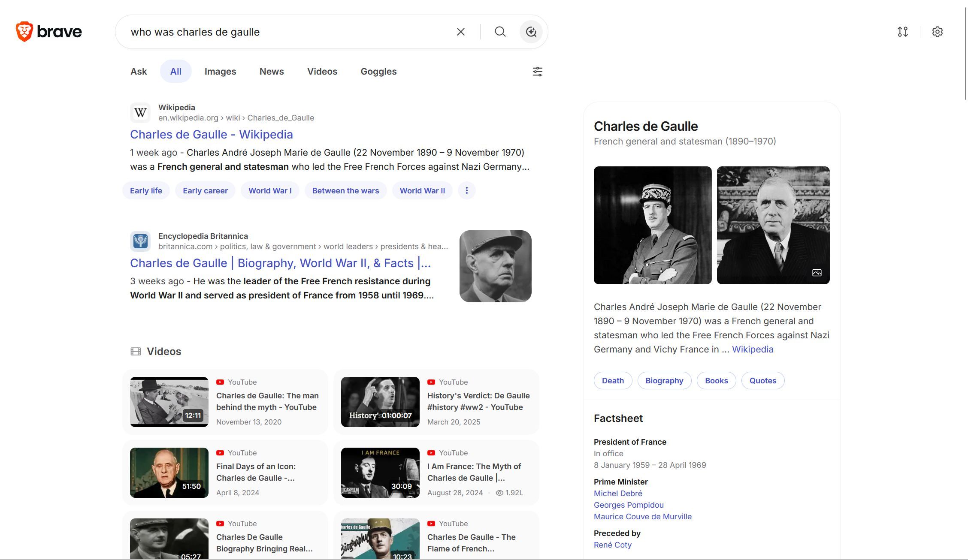Play the 01:00:07 History's Verdict thumbnail
Screen dimensions: 968x560
[380, 402]
